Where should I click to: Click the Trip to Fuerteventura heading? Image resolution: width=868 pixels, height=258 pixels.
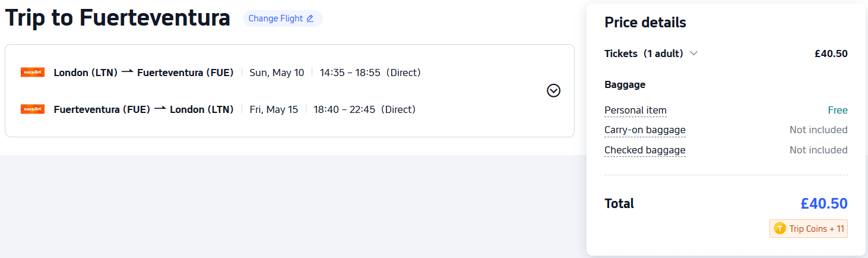point(118,18)
